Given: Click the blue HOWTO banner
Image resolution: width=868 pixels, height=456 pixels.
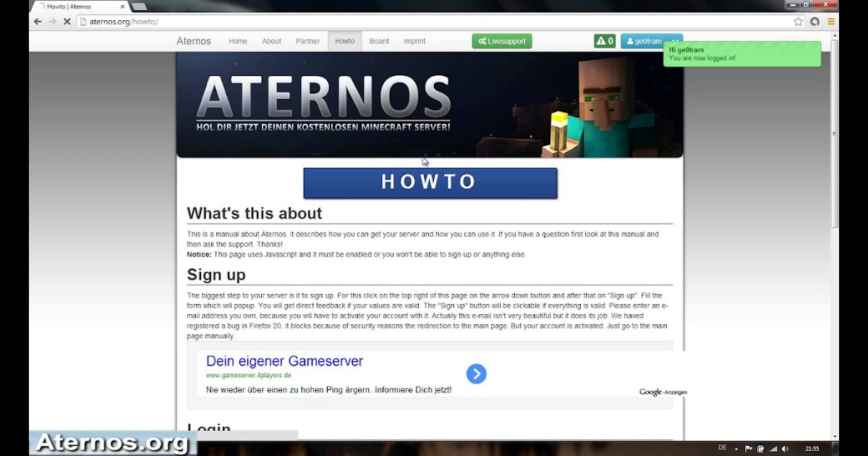Looking at the screenshot, I should [430, 182].
